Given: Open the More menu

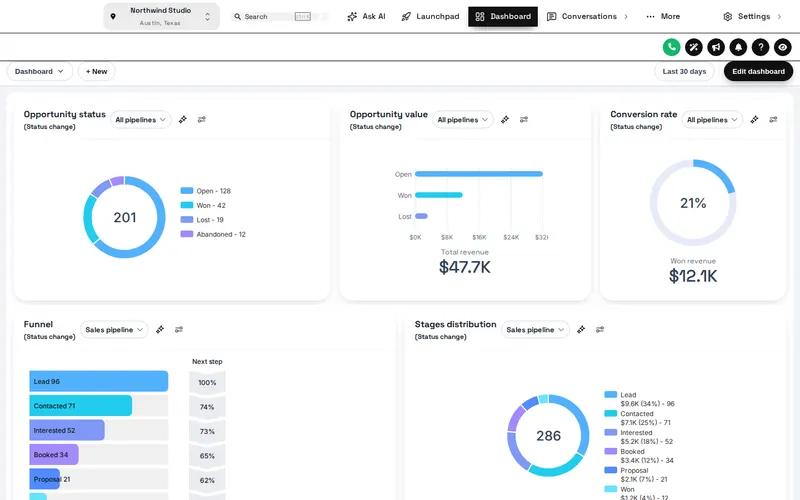Looking at the screenshot, I should click(x=663, y=17).
